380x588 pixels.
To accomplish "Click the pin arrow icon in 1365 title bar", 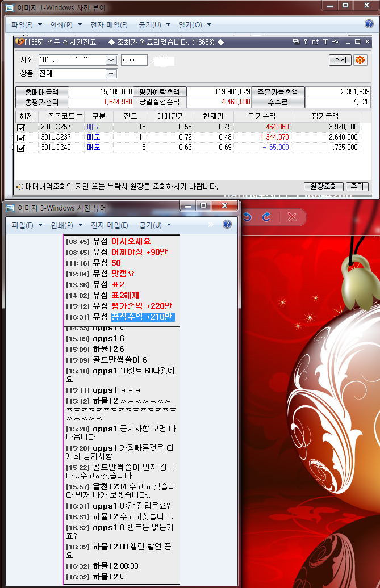I will (x=335, y=41).
